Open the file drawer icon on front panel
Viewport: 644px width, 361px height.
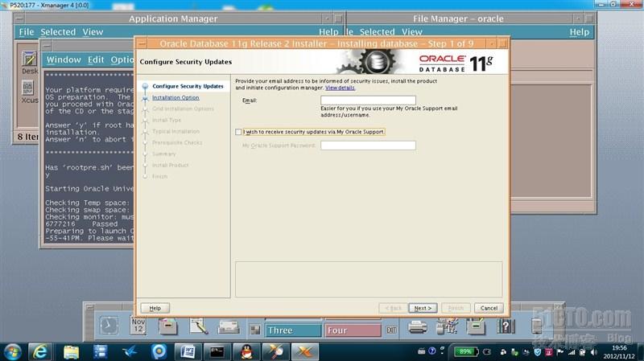coord(168,326)
